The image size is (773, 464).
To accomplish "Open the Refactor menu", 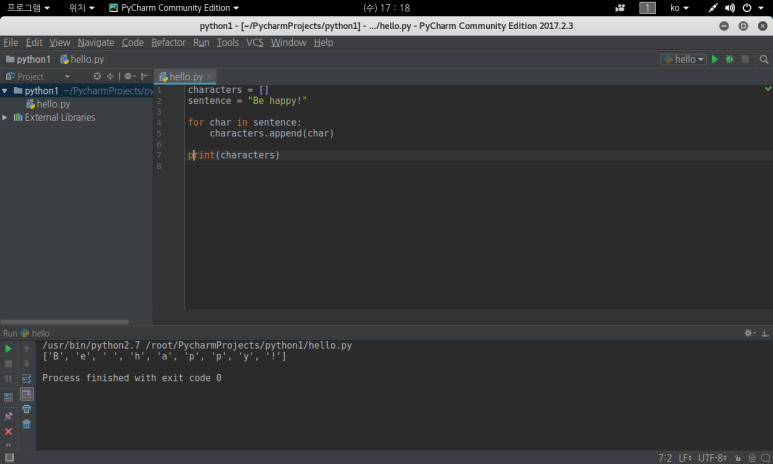I will (x=168, y=42).
